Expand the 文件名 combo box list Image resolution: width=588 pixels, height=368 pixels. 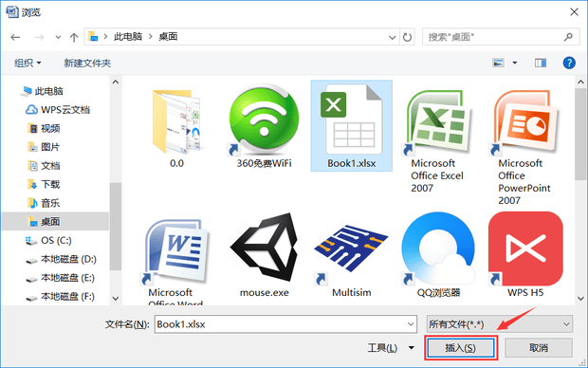411,324
